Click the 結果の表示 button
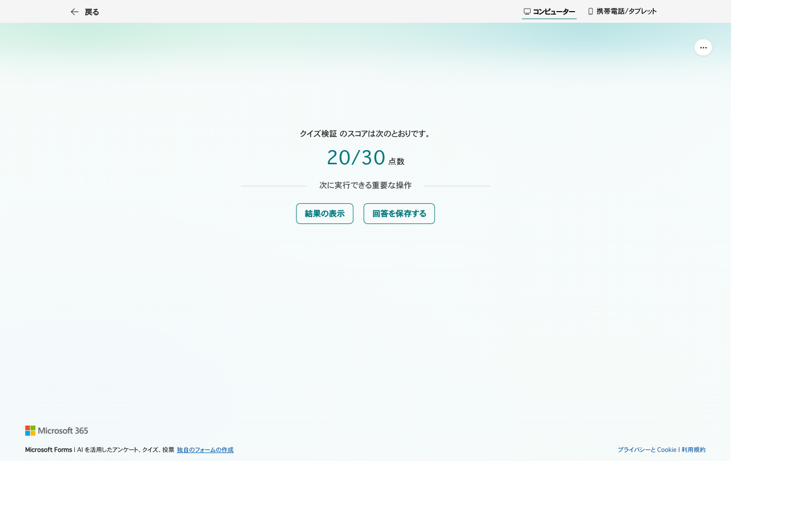Viewport: 812px width, 512px height. [x=325, y=213]
